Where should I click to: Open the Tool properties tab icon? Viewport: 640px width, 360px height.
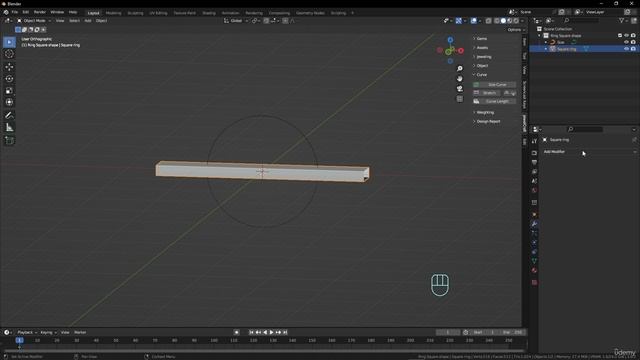pyautogui.click(x=534, y=141)
